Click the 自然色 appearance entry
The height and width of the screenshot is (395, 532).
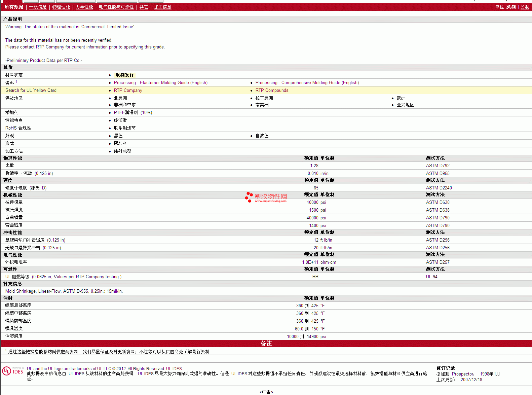pos(262,136)
